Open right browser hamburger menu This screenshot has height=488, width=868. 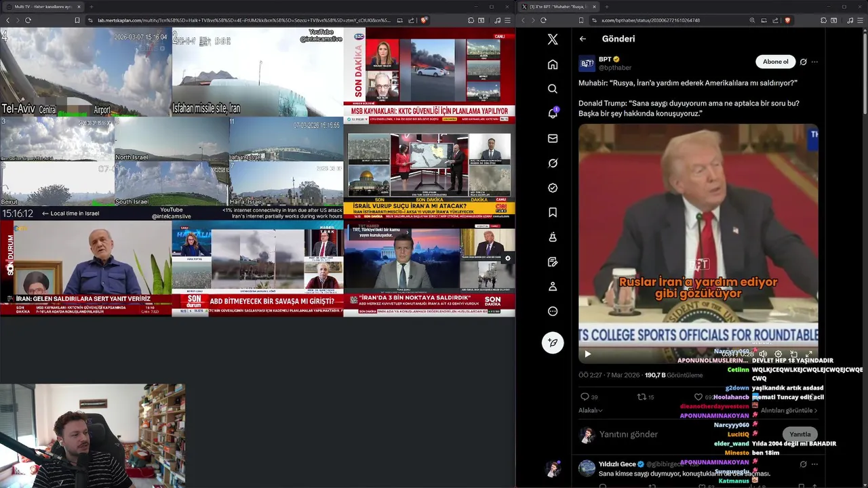(x=861, y=20)
